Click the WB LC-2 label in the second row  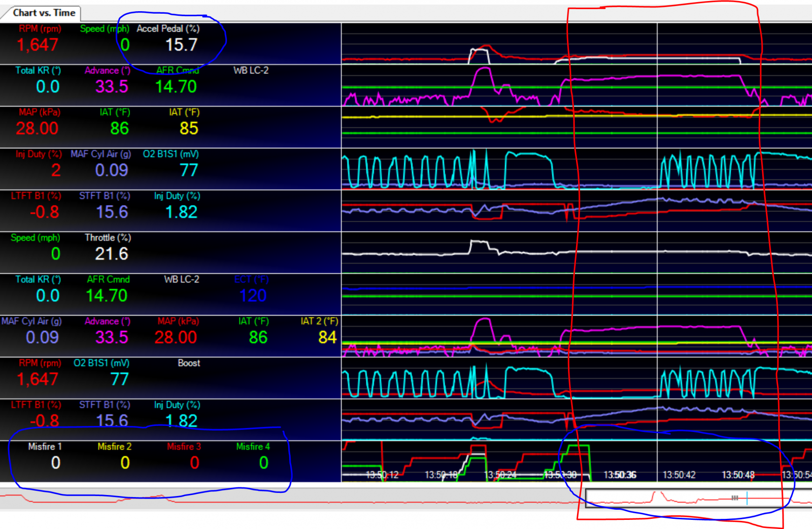pos(251,71)
